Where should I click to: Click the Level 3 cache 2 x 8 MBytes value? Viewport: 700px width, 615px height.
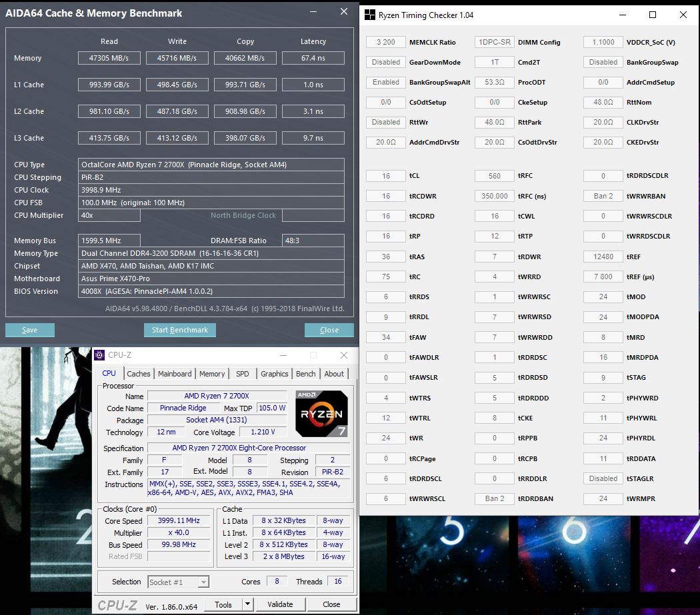pos(283,556)
